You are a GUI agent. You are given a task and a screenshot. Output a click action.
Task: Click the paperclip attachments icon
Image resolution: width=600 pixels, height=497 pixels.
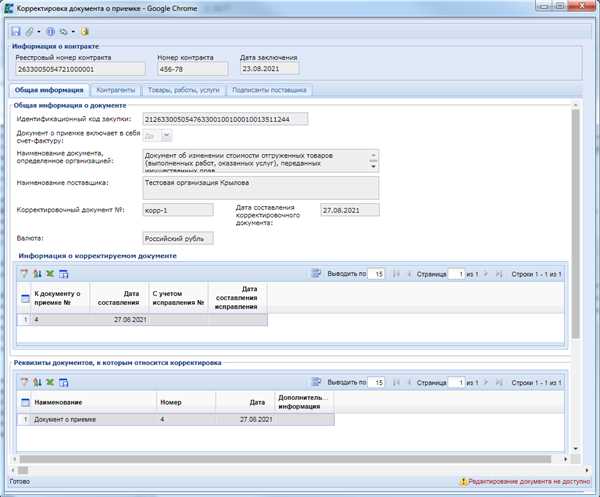tap(29, 32)
